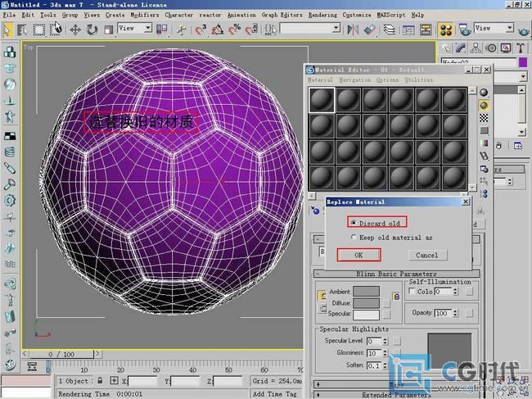Open the Layer Manager icon
This screenshot has width=532, height=399.
point(389,29)
